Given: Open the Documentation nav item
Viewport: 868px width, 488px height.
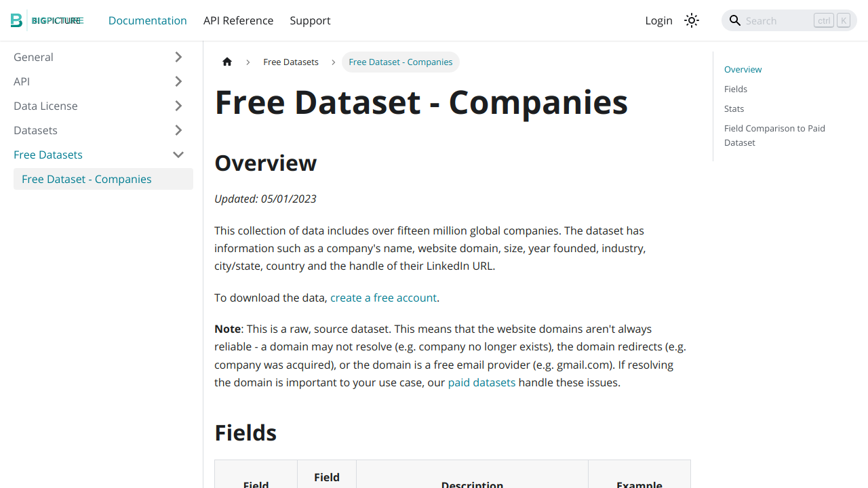Looking at the screenshot, I should (148, 20).
